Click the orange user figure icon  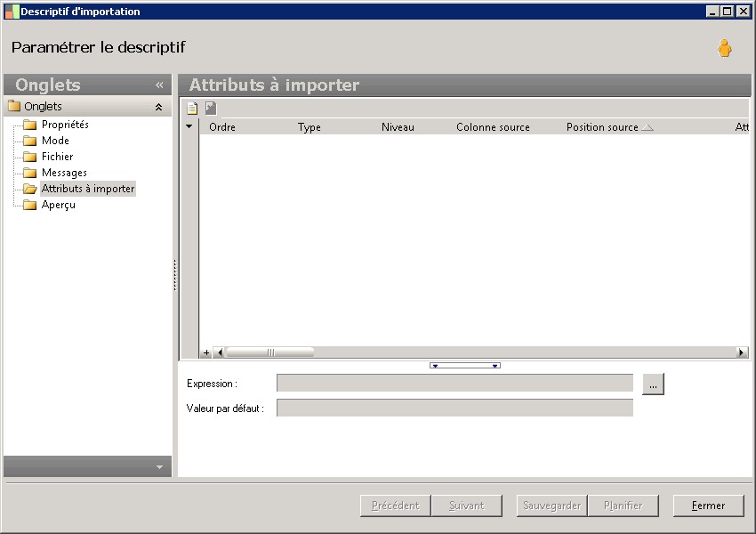pyautogui.click(x=724, y=48)
